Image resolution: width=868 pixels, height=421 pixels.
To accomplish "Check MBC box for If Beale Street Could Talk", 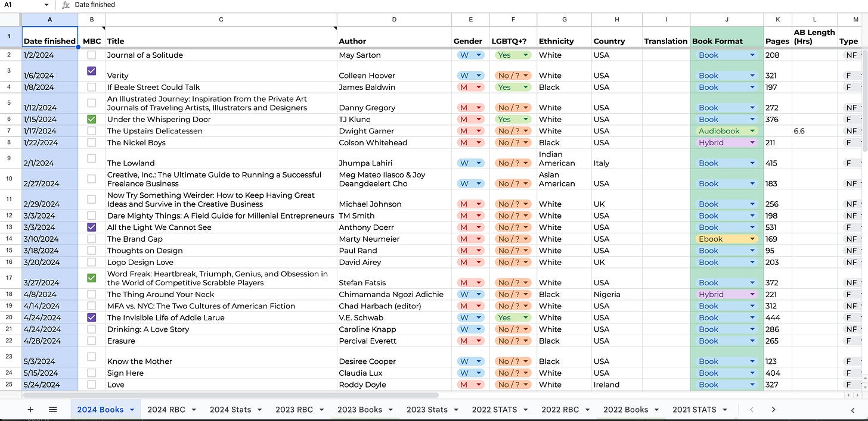I will click(91, 87).
